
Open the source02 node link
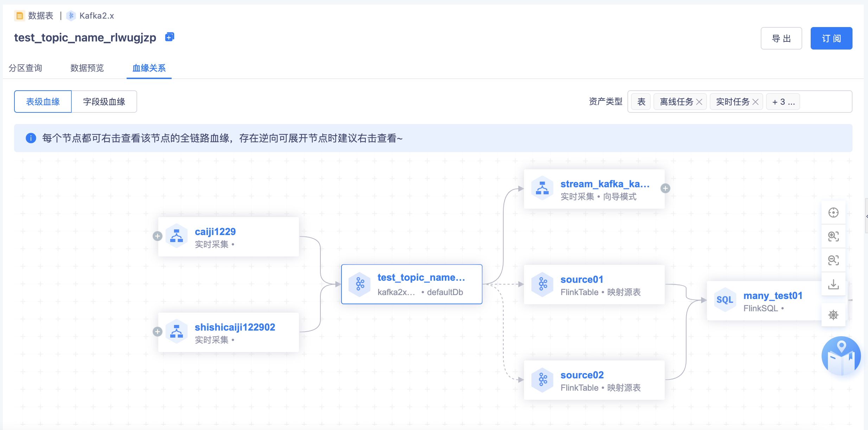tap(582, 375)
